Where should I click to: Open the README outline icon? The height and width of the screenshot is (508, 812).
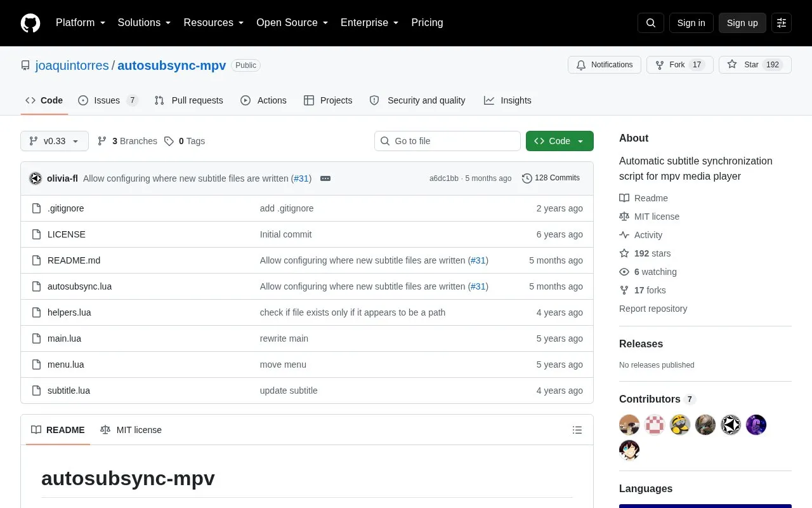pyautogui.click(x=577, y=430)
